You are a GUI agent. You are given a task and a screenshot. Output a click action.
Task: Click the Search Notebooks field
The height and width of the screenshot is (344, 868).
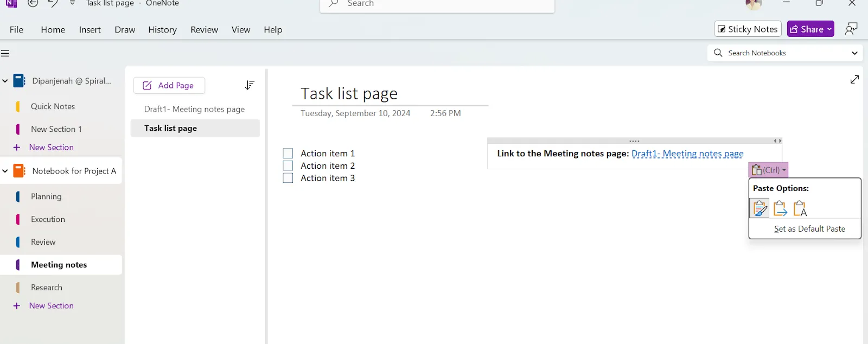tap(785, 53)
